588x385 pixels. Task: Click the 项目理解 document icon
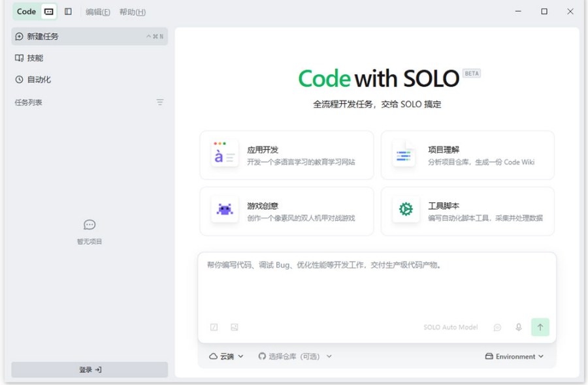(404, 154)
